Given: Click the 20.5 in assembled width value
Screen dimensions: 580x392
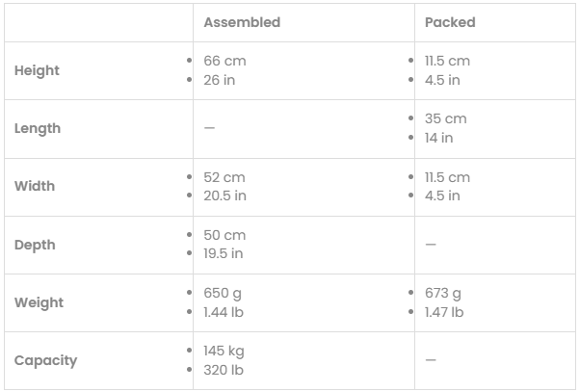Looking at the screenshot, I should (x=224, y=196).
